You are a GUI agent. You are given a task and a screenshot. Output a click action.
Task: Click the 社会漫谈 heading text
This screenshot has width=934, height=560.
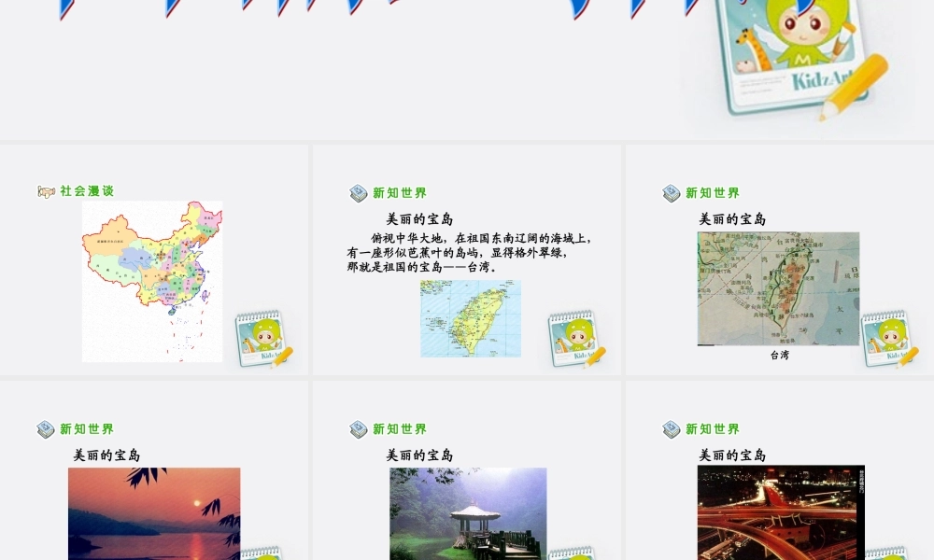tap(87, 191)
